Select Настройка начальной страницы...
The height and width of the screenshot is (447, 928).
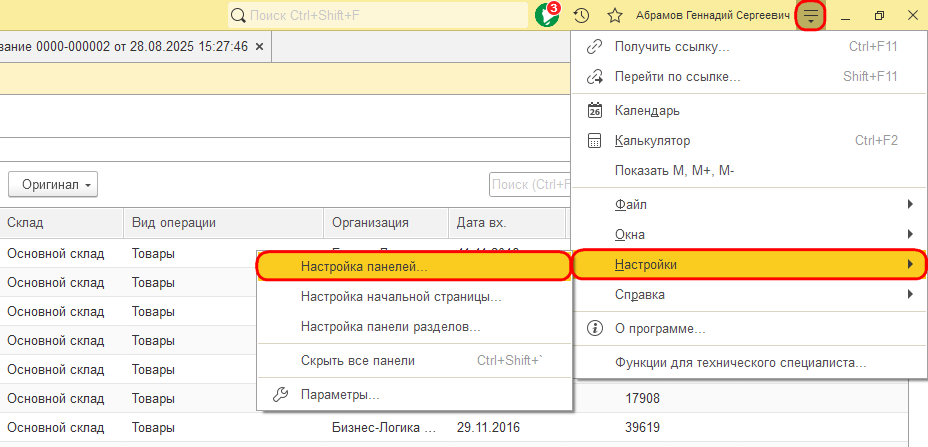[415, 297]
